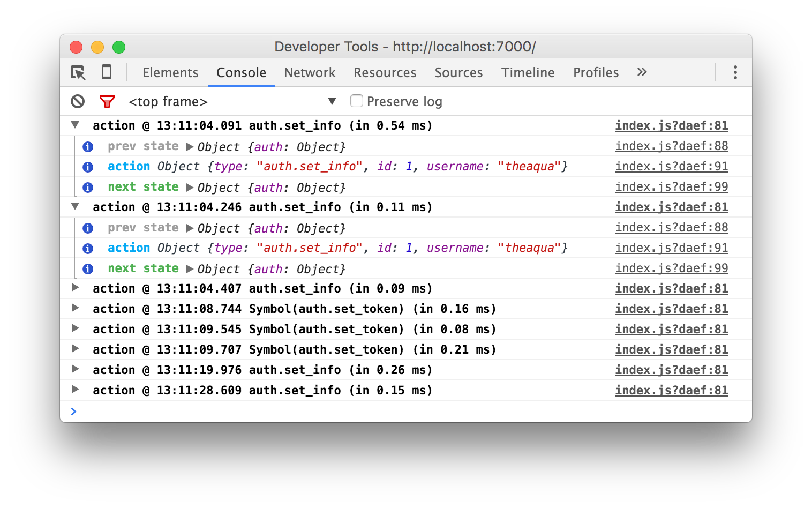This screenshot has height=508, width=812.
Task: Show more tabs with double chevron
Action: 642,72
